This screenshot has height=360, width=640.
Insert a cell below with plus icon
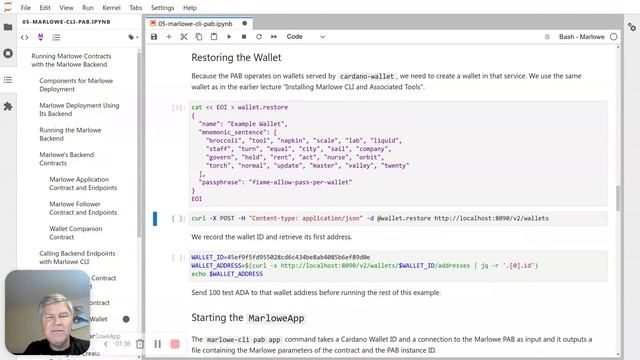pos(169,37)
